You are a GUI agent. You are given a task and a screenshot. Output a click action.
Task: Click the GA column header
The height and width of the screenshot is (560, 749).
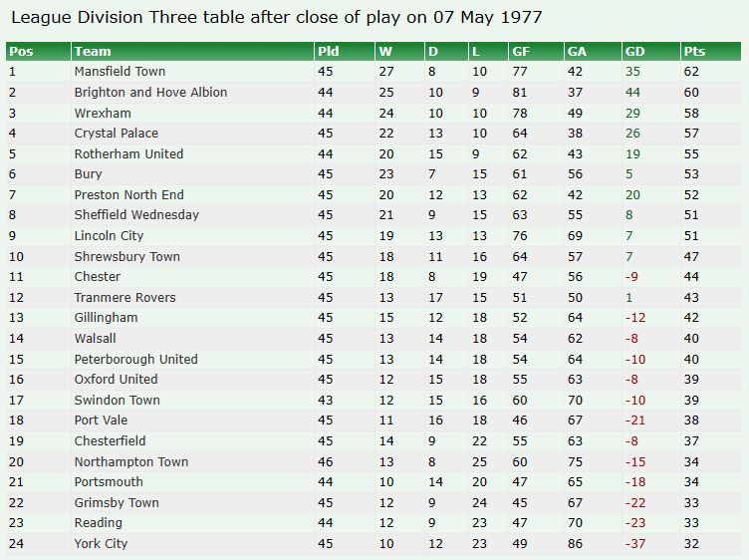coord(577,51)
